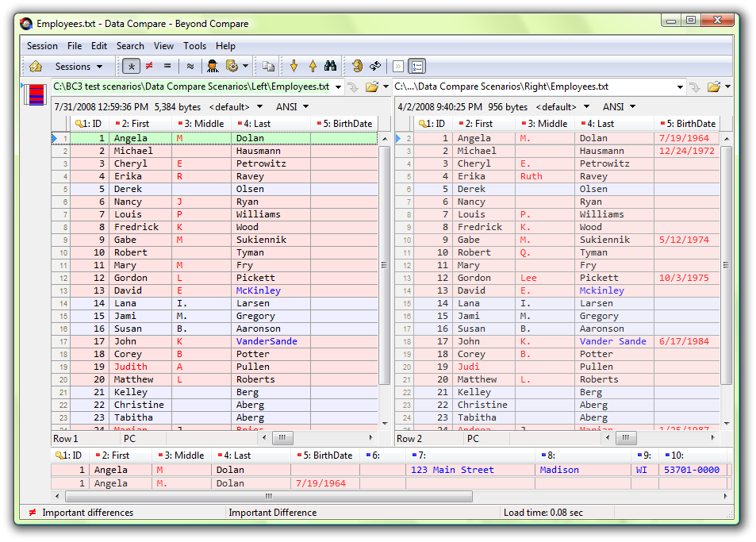Open the Sessions dropdown
Screen dimensions: 756x542
(x=79, y=67)
